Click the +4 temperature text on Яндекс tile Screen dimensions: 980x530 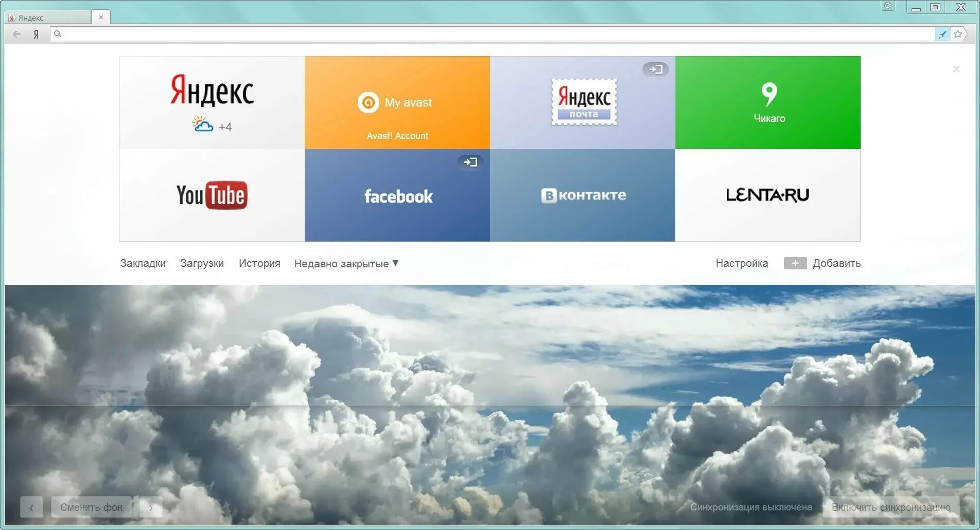click(225, 127)
